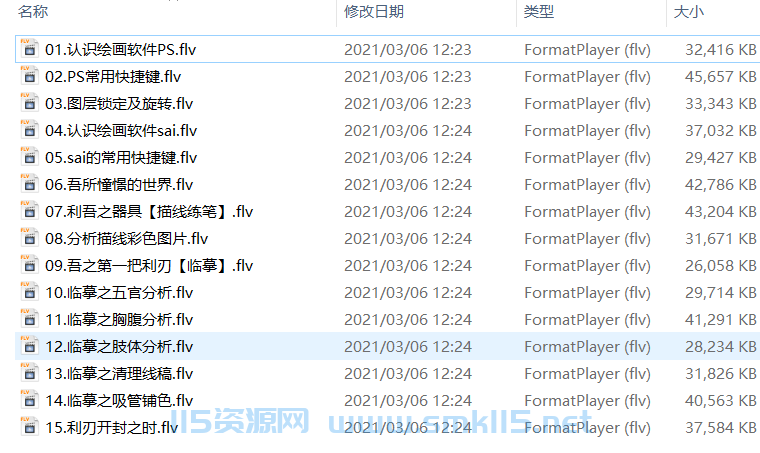Select file 07.利吾之器具【描线练笔】.flv

[x=149, y=211]
